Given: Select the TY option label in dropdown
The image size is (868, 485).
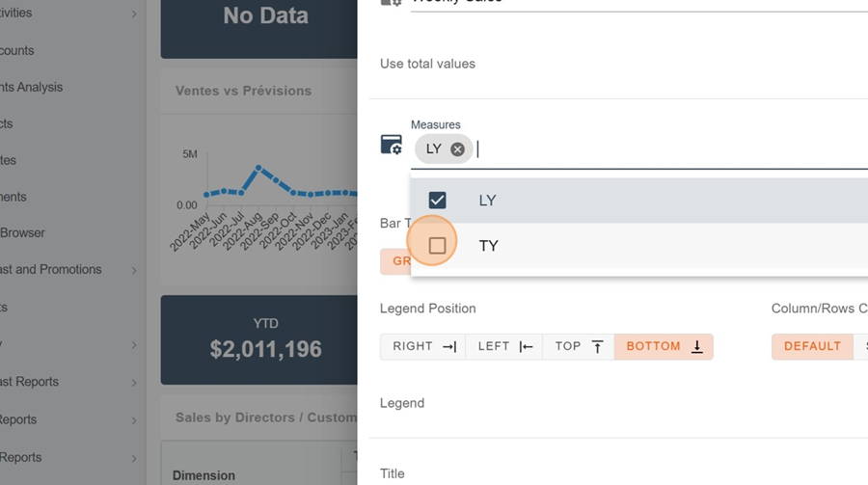Looking at the screenshot, I should point(489,246).
